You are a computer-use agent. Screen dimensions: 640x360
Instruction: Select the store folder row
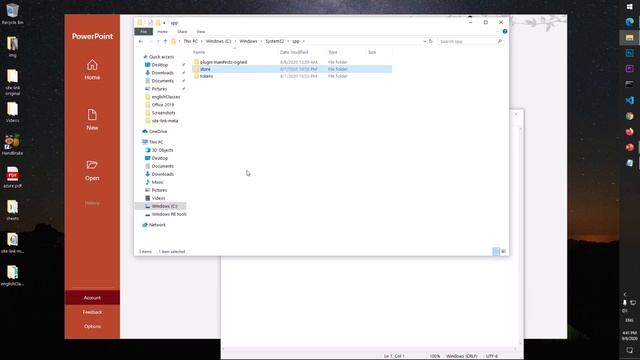[x=292, y=69]
